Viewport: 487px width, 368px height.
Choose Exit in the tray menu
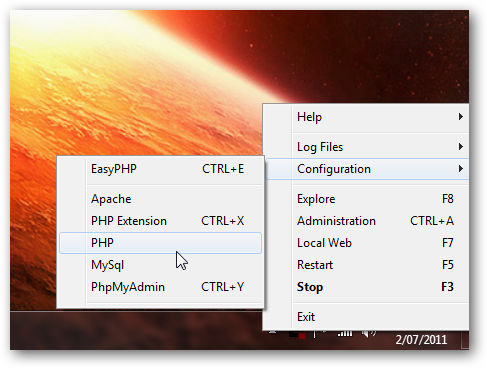(367, 317)
